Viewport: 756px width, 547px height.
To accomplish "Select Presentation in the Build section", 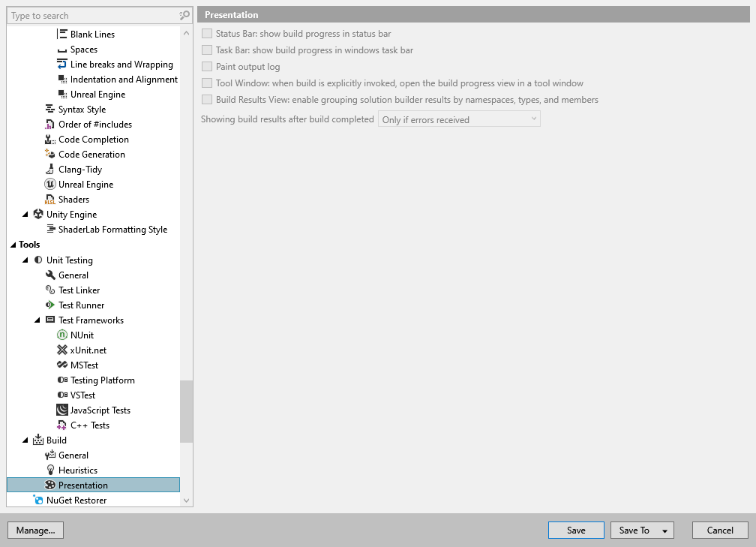I will (93, 485).
